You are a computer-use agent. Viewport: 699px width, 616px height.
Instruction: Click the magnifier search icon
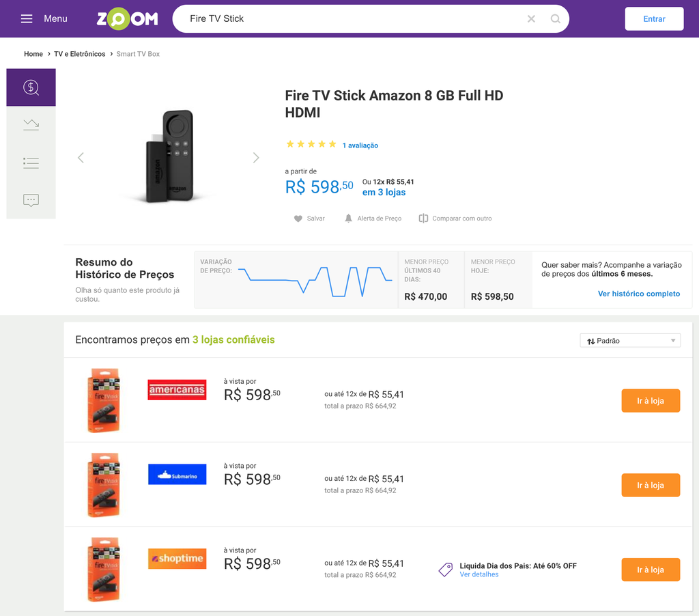point(556,18)
